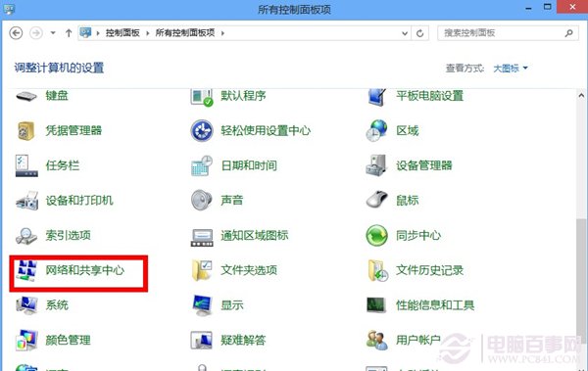Open the 通知区域图标 icon
The image size is (588, 371).
202,238
